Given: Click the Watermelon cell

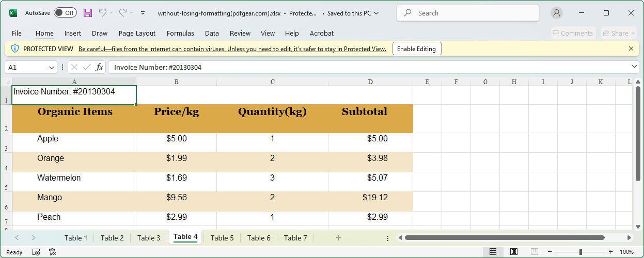Looking at the screenshot, I should click(74, 182).
